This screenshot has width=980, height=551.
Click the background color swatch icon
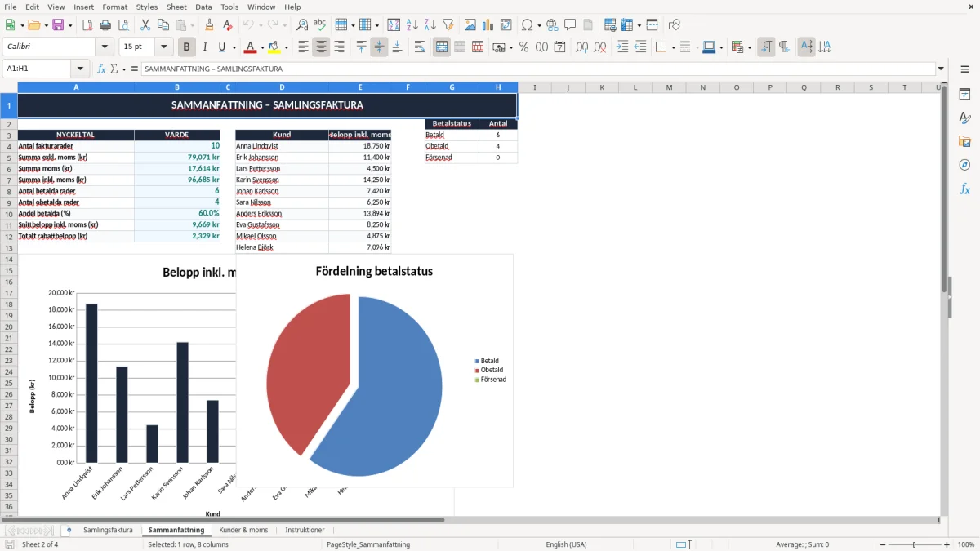tap(274, 47)
